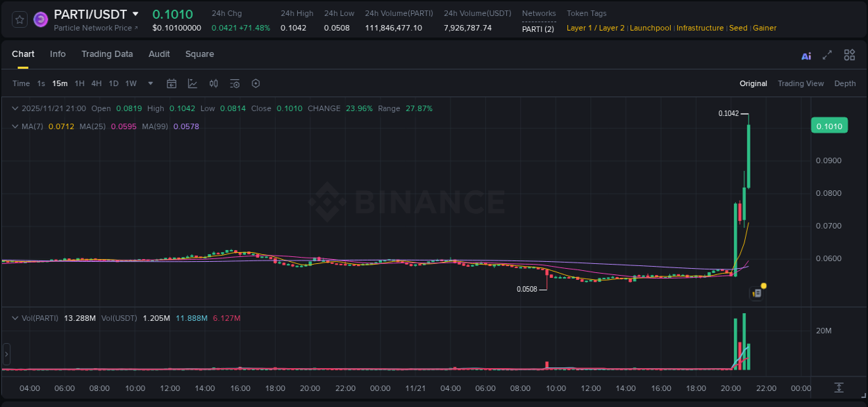Viewport: 868px width, 407px height.
Task: Select the 15m timeframe option
Action: tap(60, 83)
